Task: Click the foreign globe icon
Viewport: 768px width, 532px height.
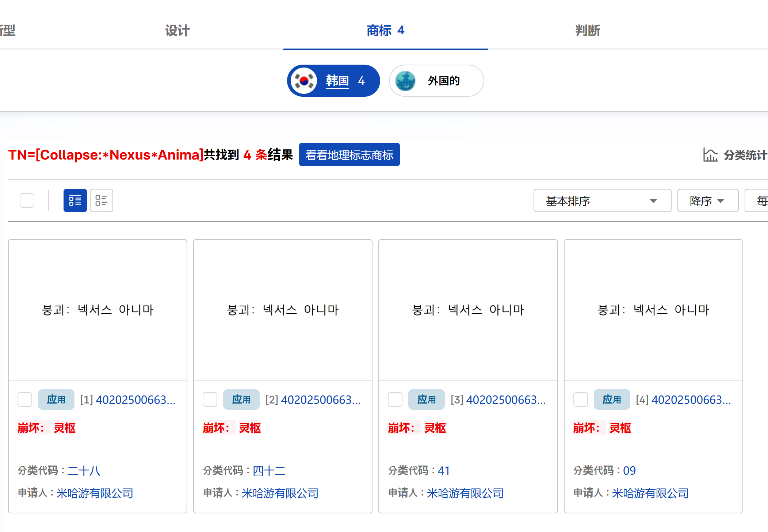Action: coord(405,81)
